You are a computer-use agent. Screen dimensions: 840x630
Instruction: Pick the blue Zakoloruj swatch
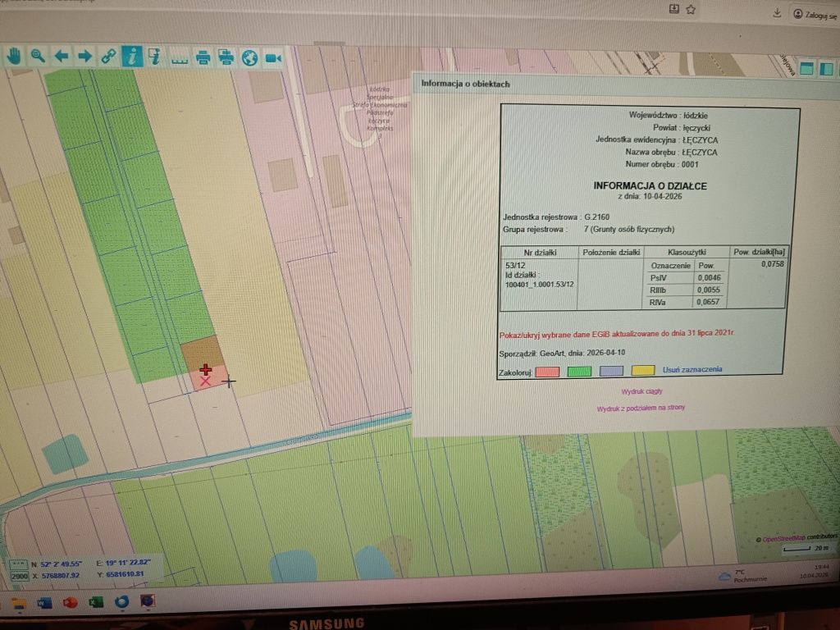611,371
